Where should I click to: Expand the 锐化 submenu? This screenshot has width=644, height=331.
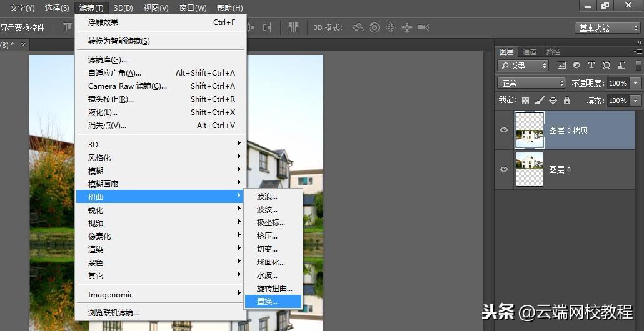161,210
